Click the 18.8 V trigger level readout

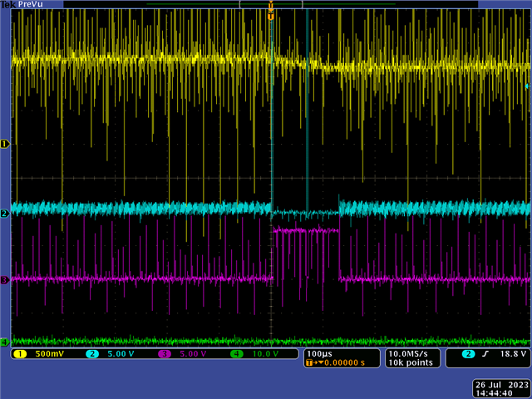pos(514,354)
